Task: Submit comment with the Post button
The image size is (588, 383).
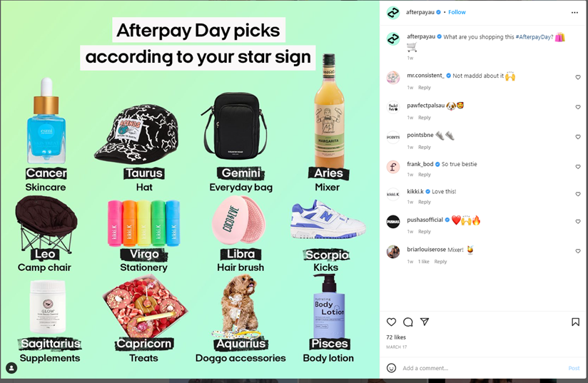Action: tap(574, 368)
